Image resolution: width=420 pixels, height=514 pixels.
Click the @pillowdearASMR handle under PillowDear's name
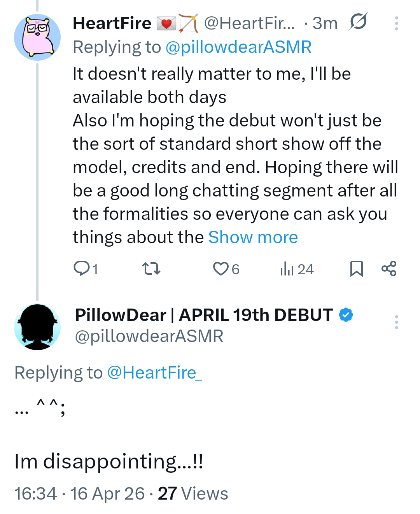(149, 336)
